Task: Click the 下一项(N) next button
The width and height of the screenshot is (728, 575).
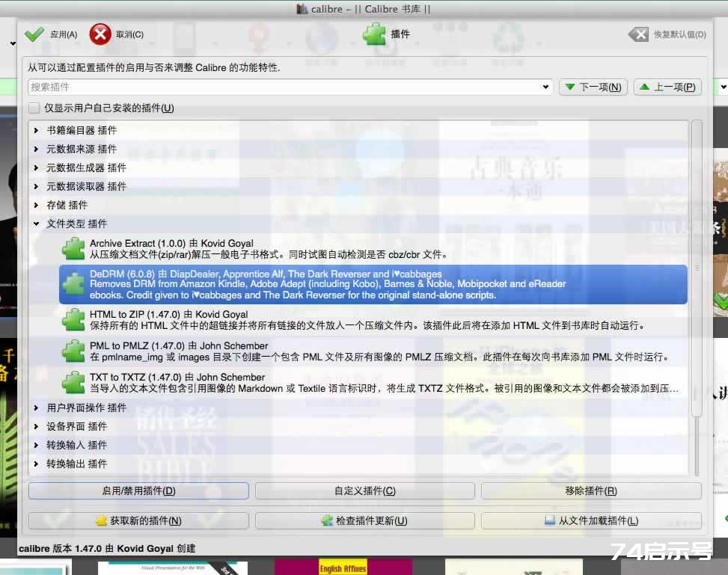Action: (x=593, y=87)
